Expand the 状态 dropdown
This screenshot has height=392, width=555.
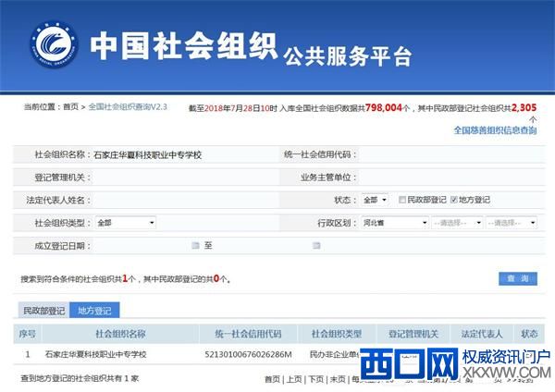point(375,200)
